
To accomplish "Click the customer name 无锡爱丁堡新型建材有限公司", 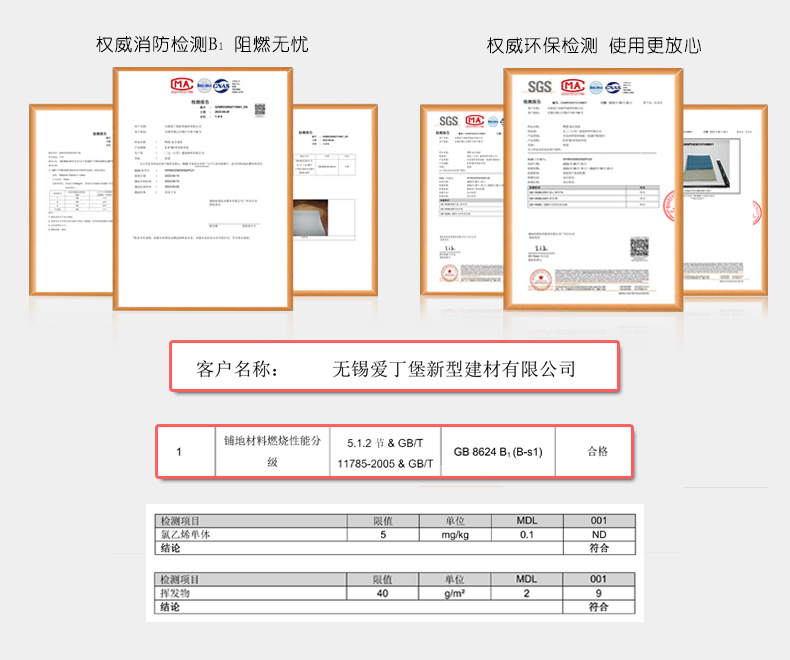I will [453, 369].
